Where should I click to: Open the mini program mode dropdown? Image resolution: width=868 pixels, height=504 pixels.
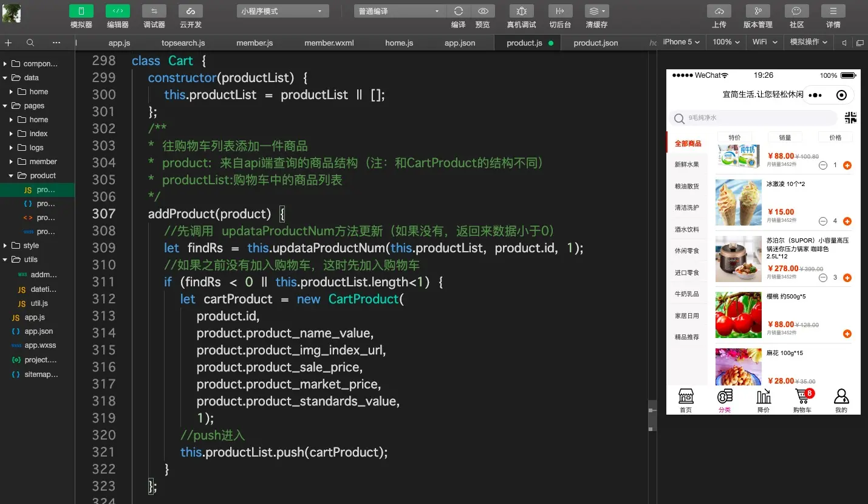(x=283, y=11)
